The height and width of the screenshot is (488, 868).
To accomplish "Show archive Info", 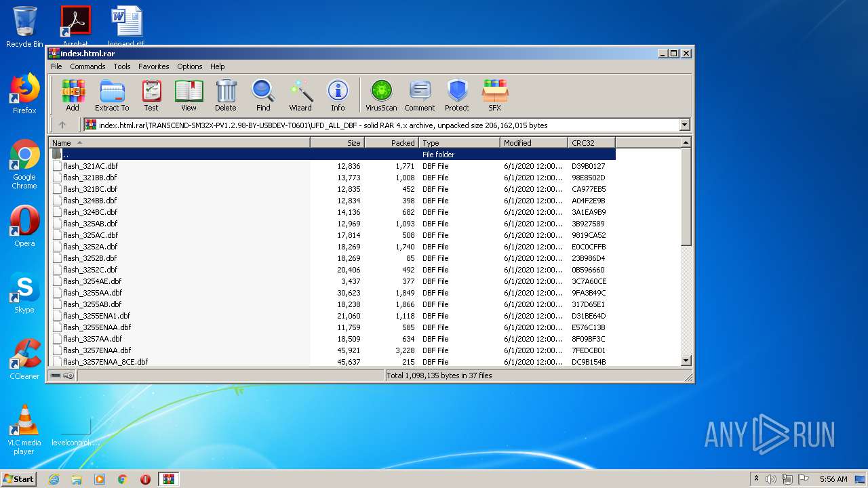I will (338, 95).
